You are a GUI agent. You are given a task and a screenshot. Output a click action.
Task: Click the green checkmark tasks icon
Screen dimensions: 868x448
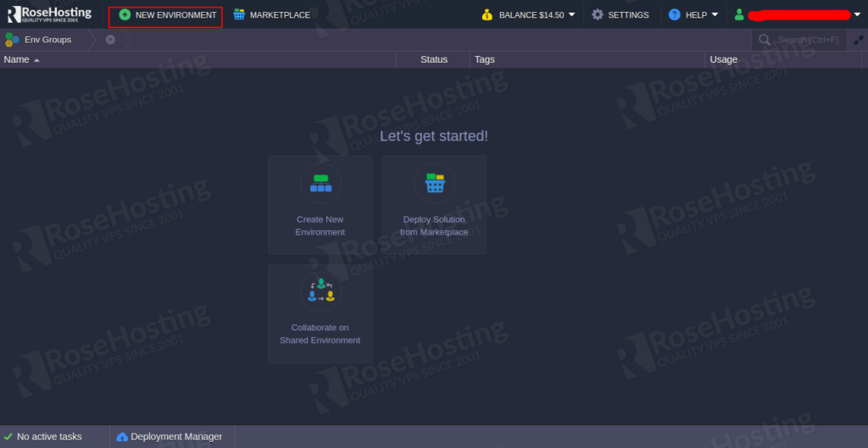[8, 436]
